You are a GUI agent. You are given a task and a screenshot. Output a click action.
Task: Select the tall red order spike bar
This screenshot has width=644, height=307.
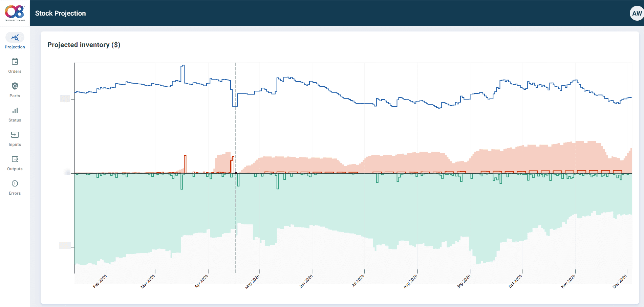185,162
